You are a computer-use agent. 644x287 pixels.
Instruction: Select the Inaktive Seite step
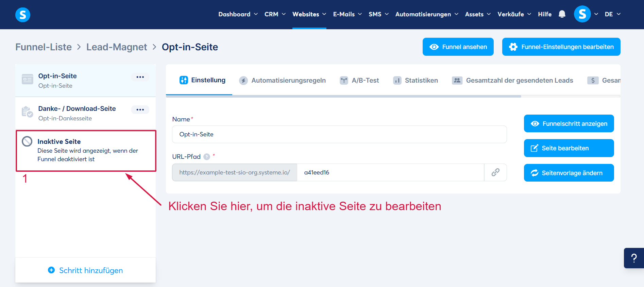[x=86, y=151]
